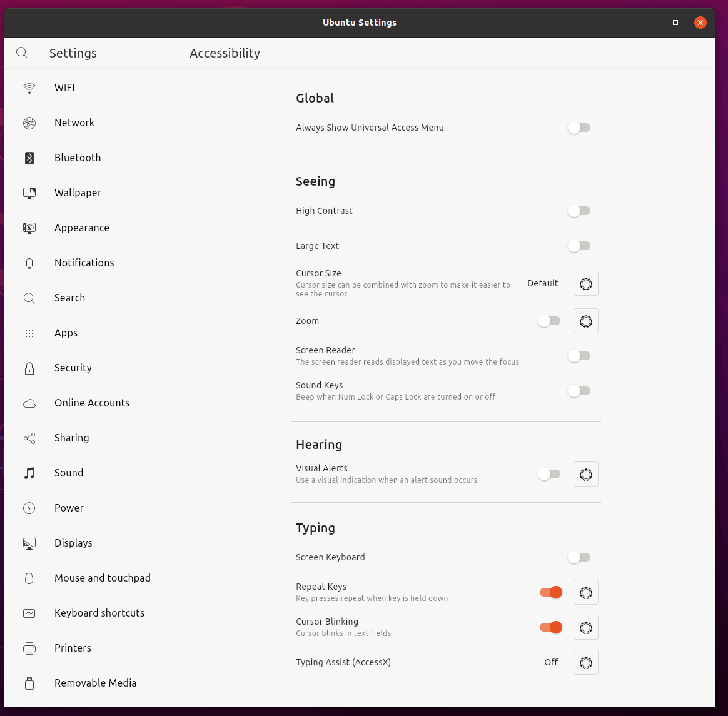
Task: Enable the Screen Reader switch
Action: pos(579,356)
